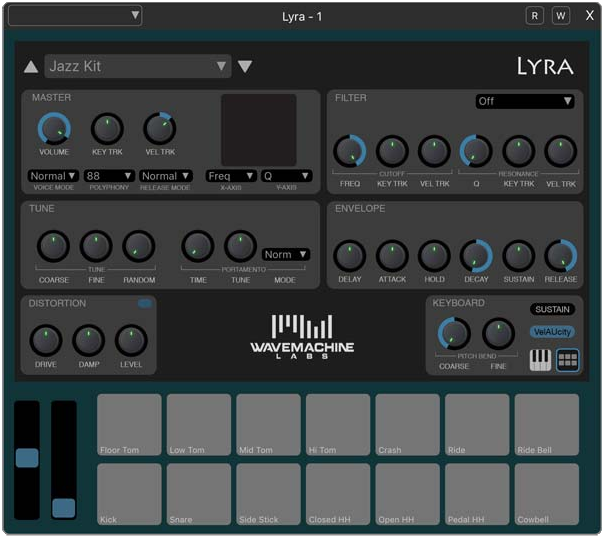Screen dimensions: 605x536
Task: Click the Master Vel Trk knob
Action: (160, 129)
